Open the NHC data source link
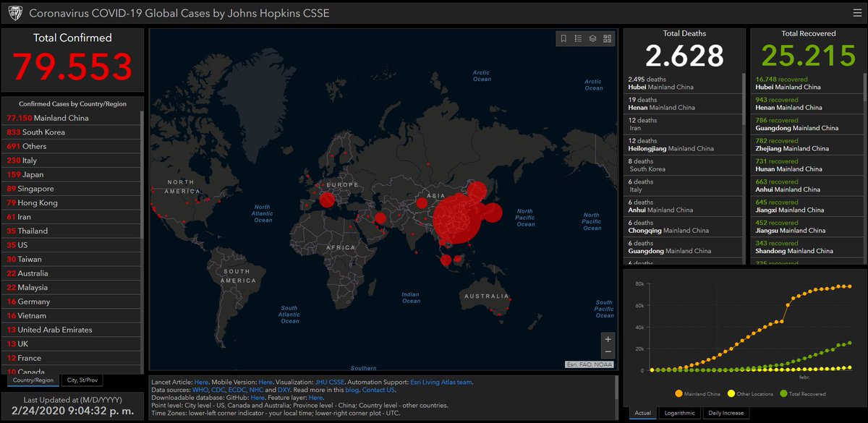 257,390
